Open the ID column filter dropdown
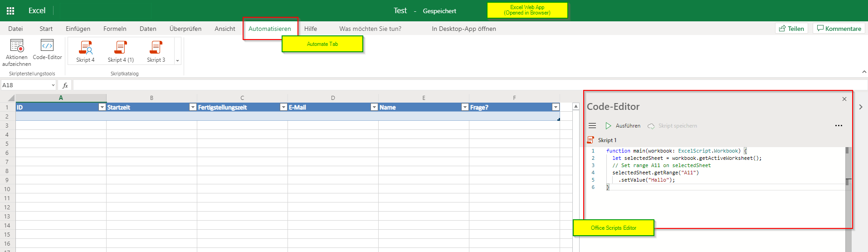This screenshot has height=252, width=868. click(x=102, y=107)
